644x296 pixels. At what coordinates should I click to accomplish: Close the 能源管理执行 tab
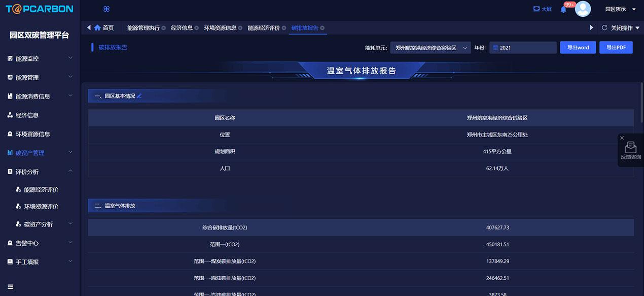click(164, 28)
